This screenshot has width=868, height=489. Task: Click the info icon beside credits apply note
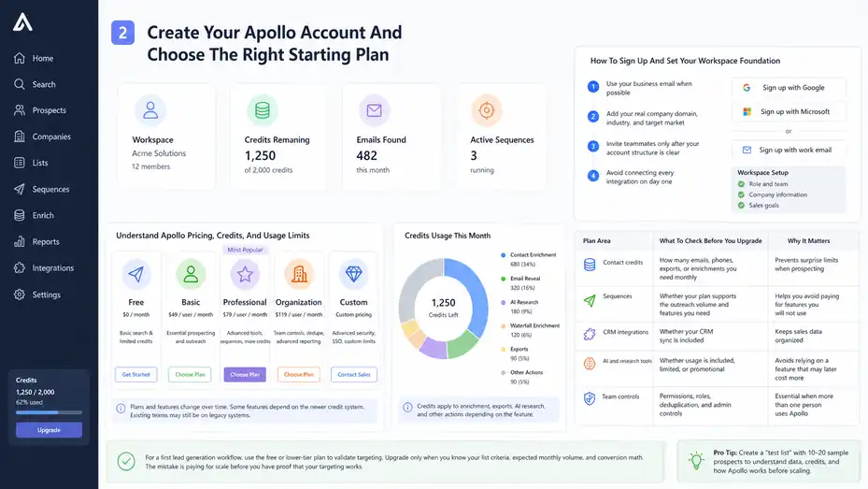tap(407, 408)
